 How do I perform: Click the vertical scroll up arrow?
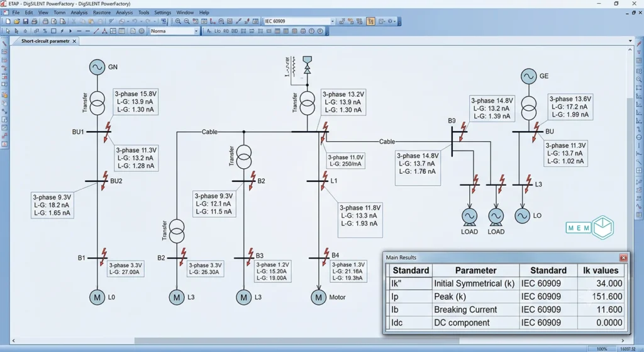[630, 50]
